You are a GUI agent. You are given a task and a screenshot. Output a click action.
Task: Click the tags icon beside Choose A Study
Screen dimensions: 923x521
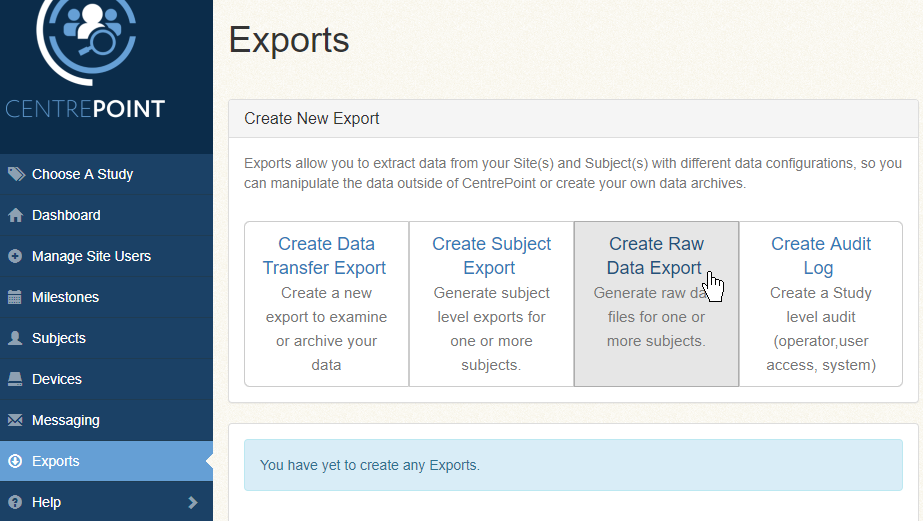click(x=15, y=174)
